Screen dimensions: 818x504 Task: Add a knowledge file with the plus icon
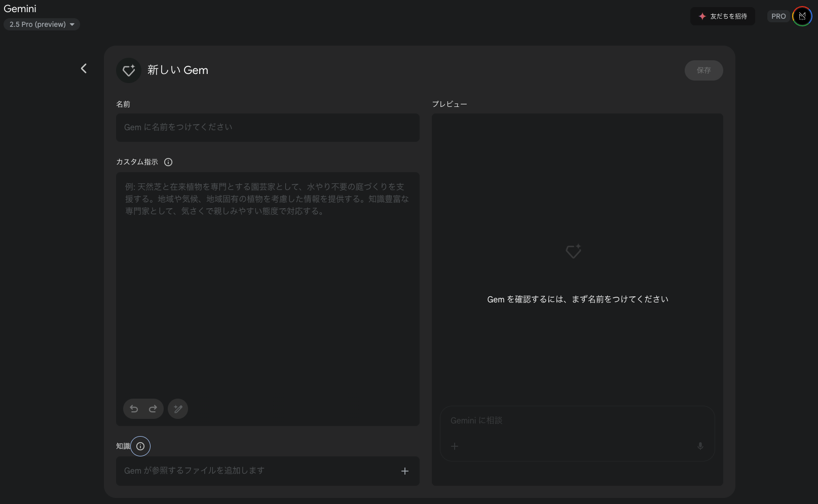(405, 471)
